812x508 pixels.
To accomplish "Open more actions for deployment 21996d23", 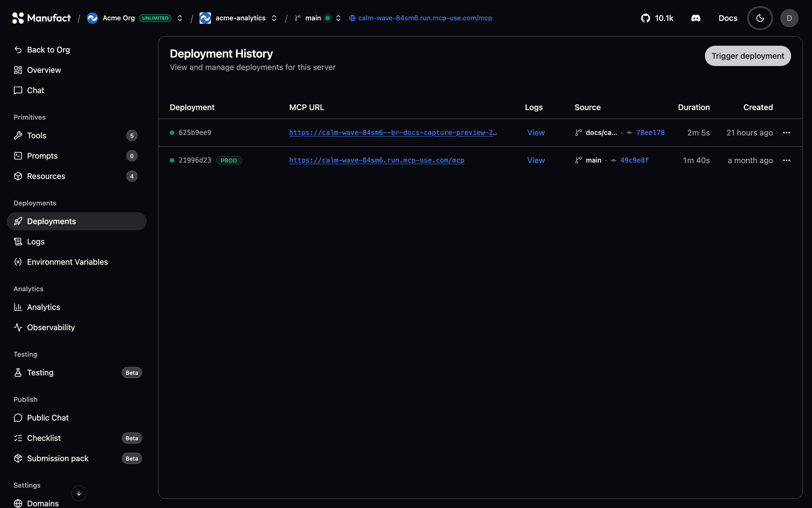I will click(x=787, y=160).
